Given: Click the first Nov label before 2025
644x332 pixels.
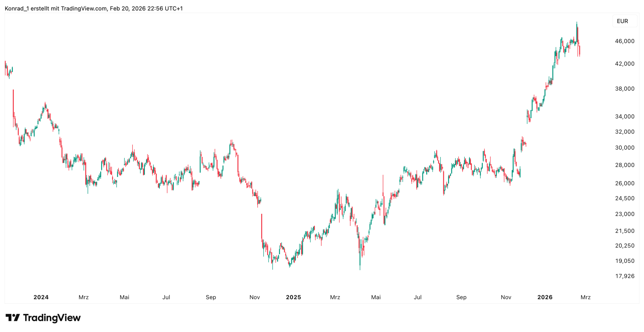Looking at the screenshot, I should tap(254, 297).
